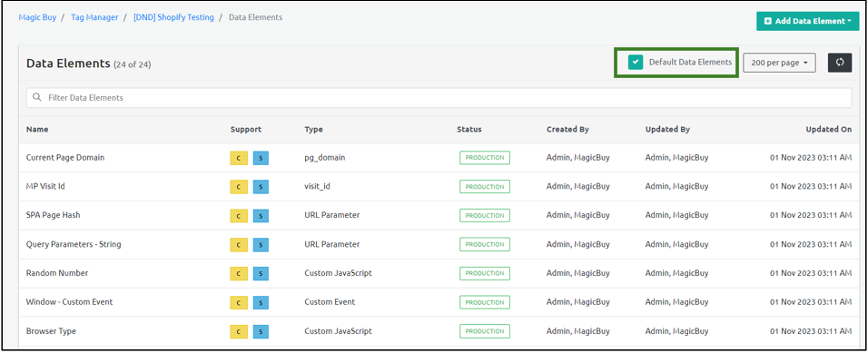Image resolution: width=868 pixels, height=353 pixels.
Task: Sort by the Created By column header
Action: [567, 130]
